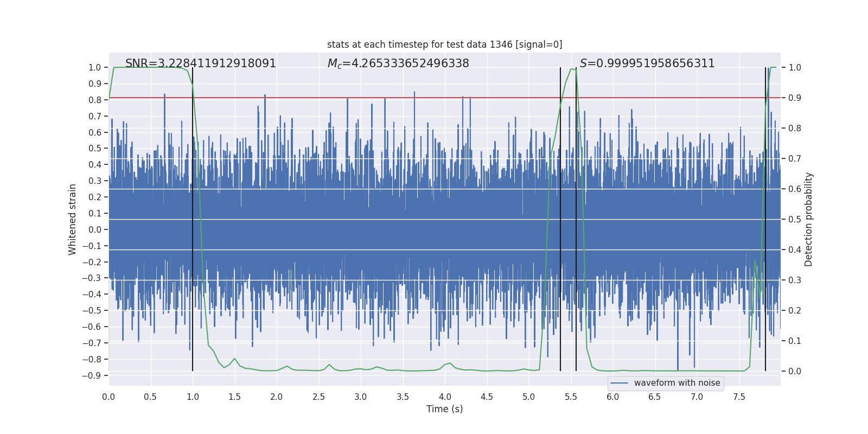868x434 pixels.
Task: Click the 1.0 tick on the Whitened strain axis
Action: tap(95, 68)
